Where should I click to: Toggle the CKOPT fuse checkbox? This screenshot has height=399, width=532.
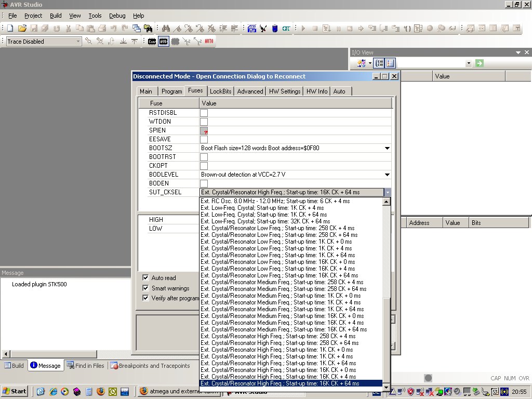pyautogui.click(x=204, y=166)
